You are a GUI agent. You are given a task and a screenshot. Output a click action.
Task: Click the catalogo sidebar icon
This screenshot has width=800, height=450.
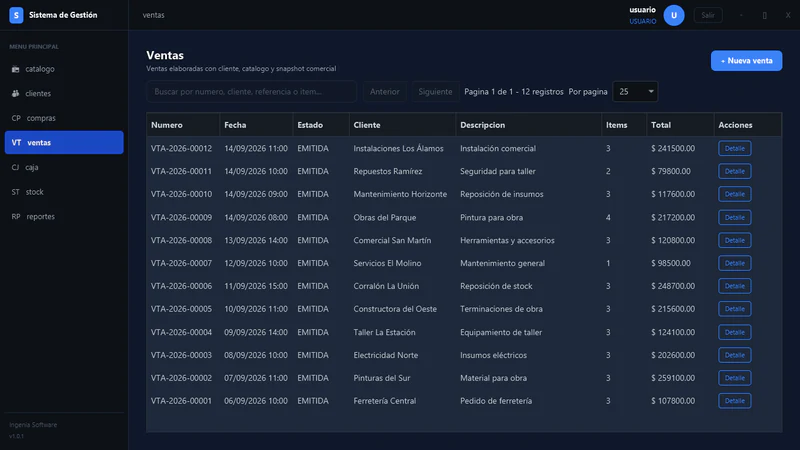[15, 69]
